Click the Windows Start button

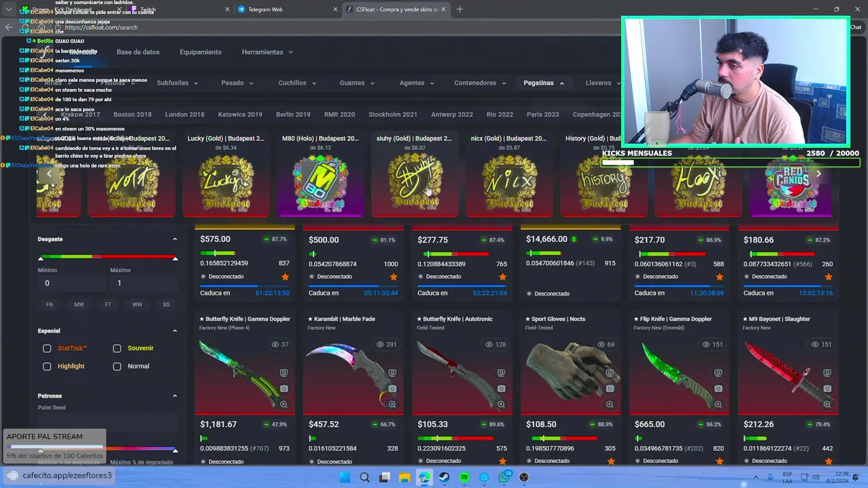click(x=344, y=477)
